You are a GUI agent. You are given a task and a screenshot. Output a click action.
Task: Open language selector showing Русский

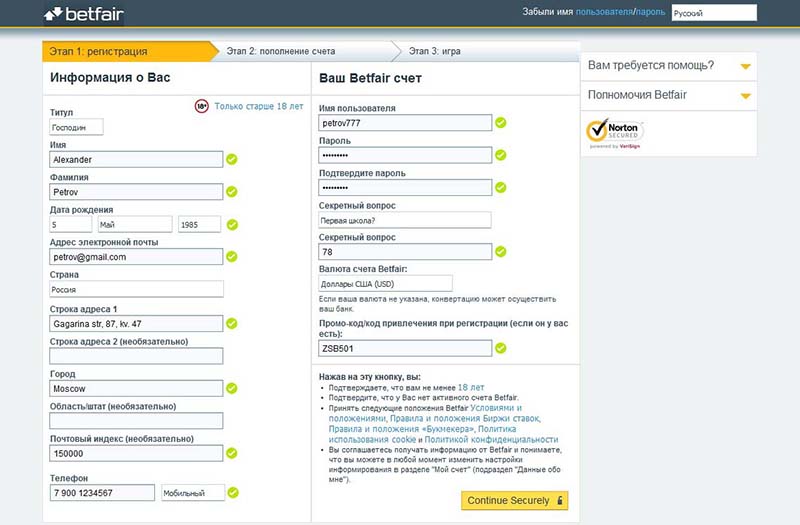tap(714, 13)
